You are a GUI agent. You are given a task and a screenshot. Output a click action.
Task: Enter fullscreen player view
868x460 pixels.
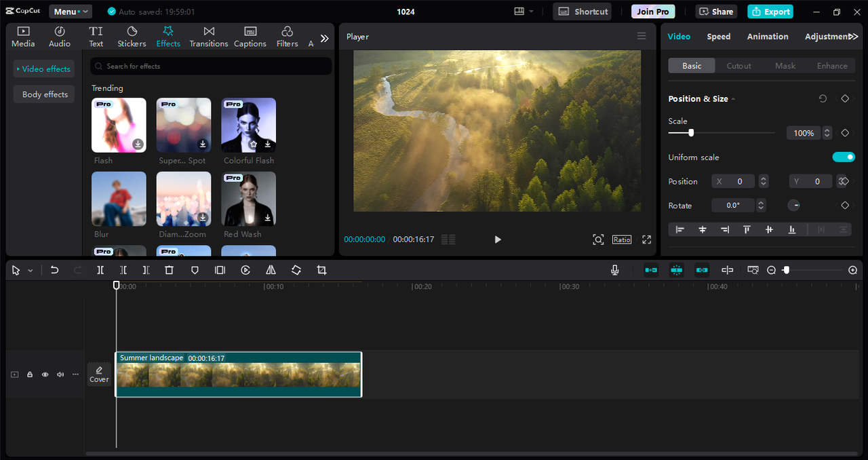[646, 239]
